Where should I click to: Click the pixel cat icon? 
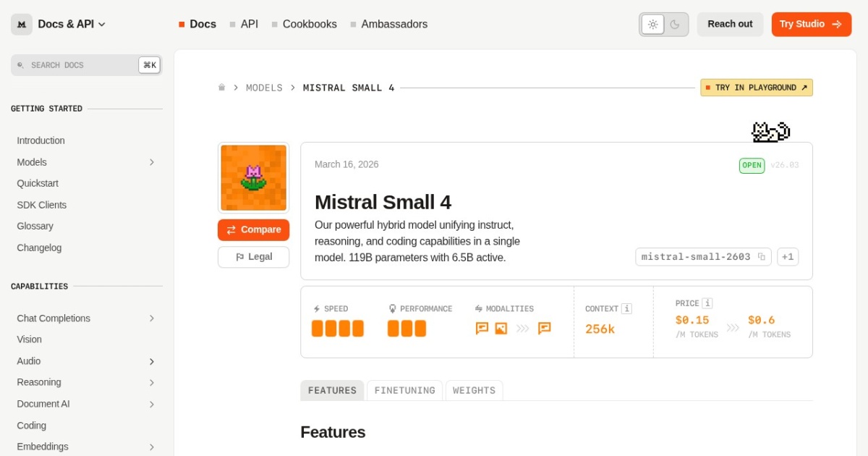point(770,132)
